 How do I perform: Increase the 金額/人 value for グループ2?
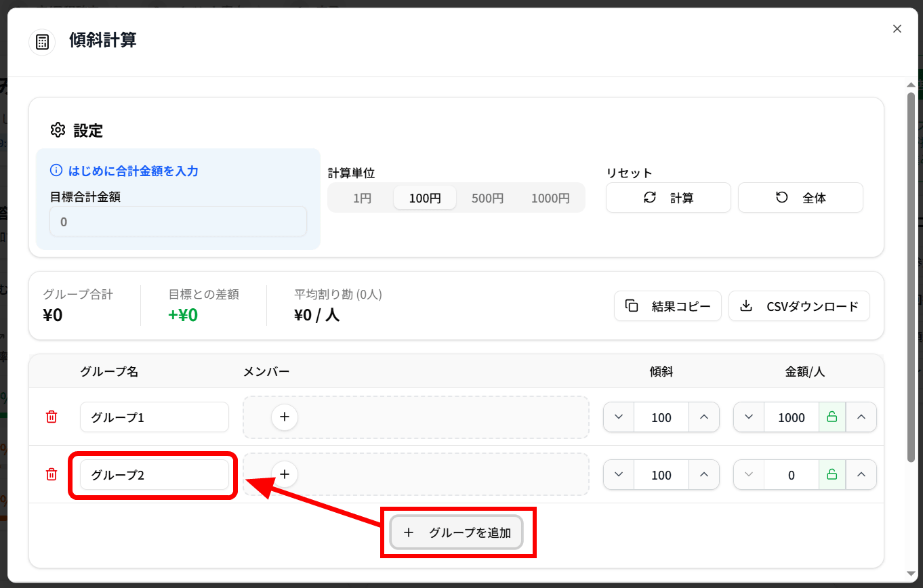point(861,475)
